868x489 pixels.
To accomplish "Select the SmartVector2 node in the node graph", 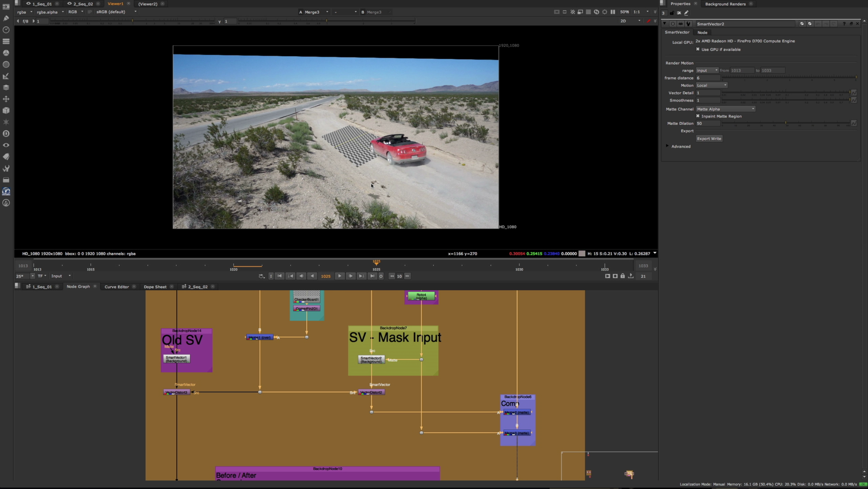I will (371, 359).
